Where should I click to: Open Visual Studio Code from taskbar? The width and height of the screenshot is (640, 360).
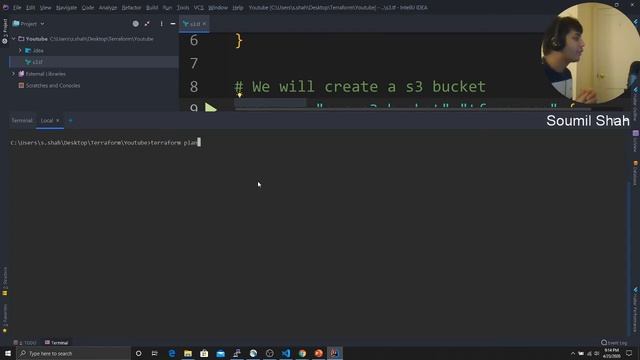(286, 353)
